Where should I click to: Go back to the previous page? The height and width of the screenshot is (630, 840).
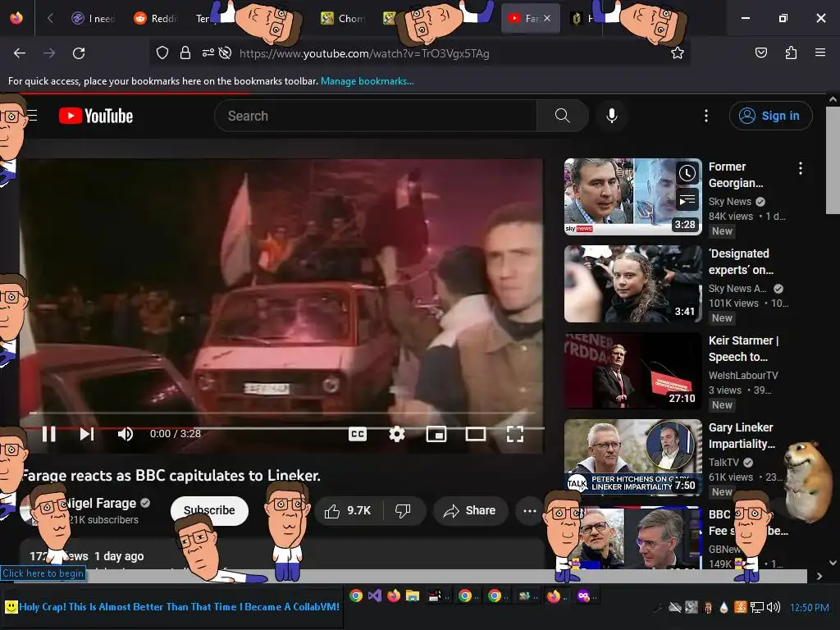pyautogui.click(x=20, y=53)
